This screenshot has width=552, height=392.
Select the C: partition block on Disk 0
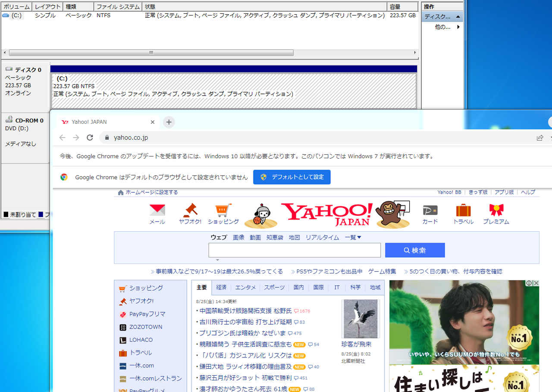(234, 91)
